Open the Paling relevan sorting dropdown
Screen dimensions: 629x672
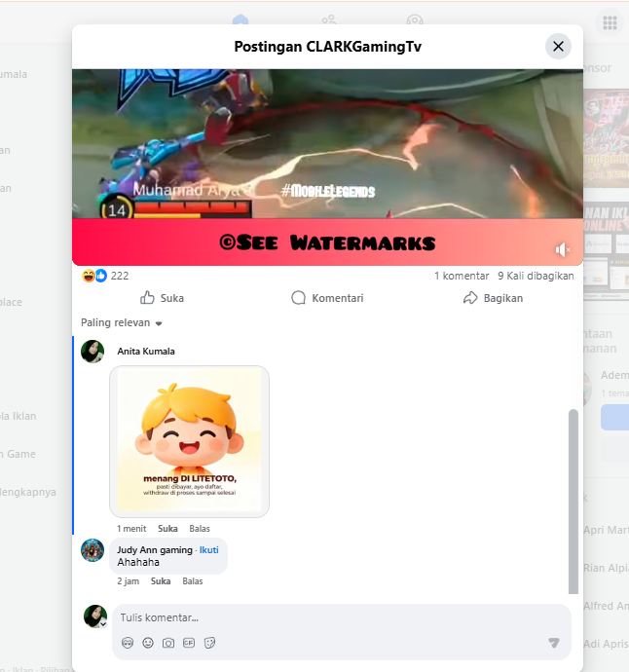(x=122, y=322)
